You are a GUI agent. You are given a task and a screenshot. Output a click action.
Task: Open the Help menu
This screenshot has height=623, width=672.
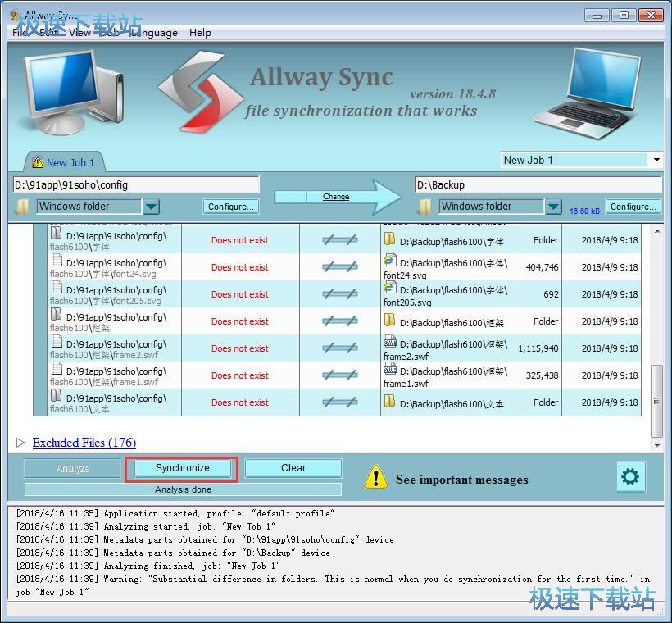(x=200, y=33)
